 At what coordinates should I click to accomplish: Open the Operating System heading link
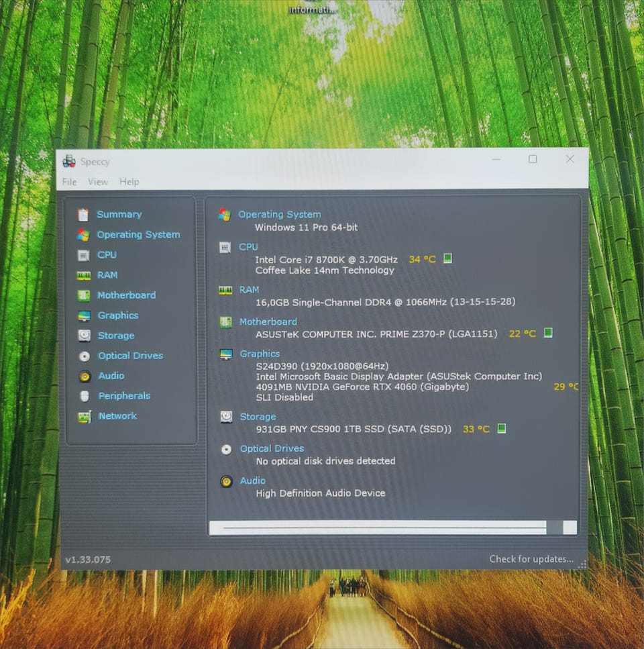pyautogui.click(x=279, y=215)
